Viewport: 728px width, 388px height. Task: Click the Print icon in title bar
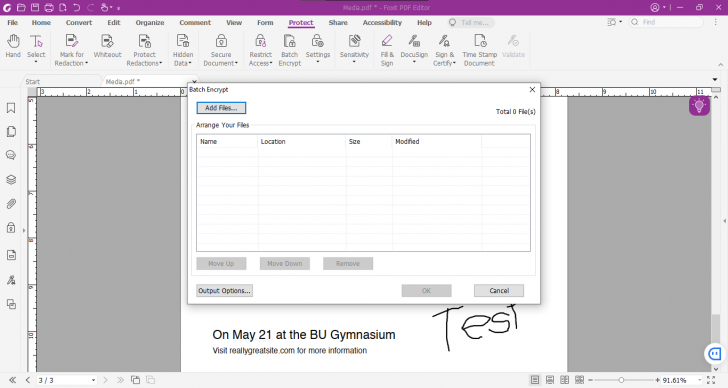pyautogui.click(x=49, y=7)
